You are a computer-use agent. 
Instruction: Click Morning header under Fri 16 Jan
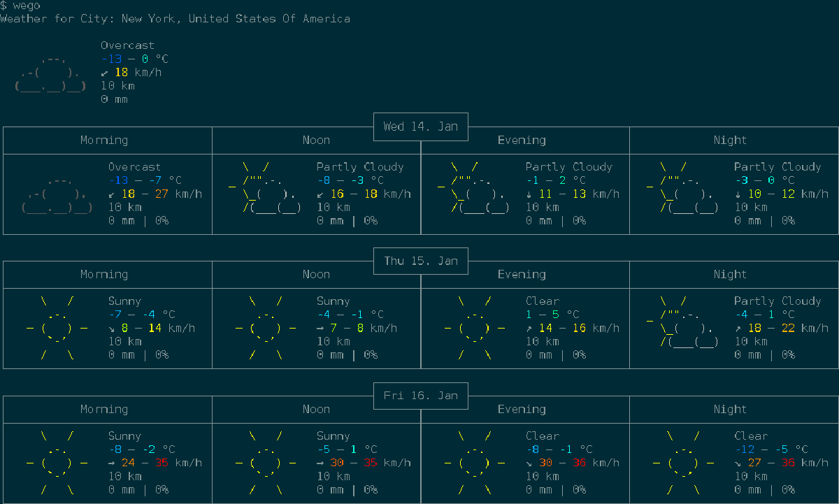point(104,409)
